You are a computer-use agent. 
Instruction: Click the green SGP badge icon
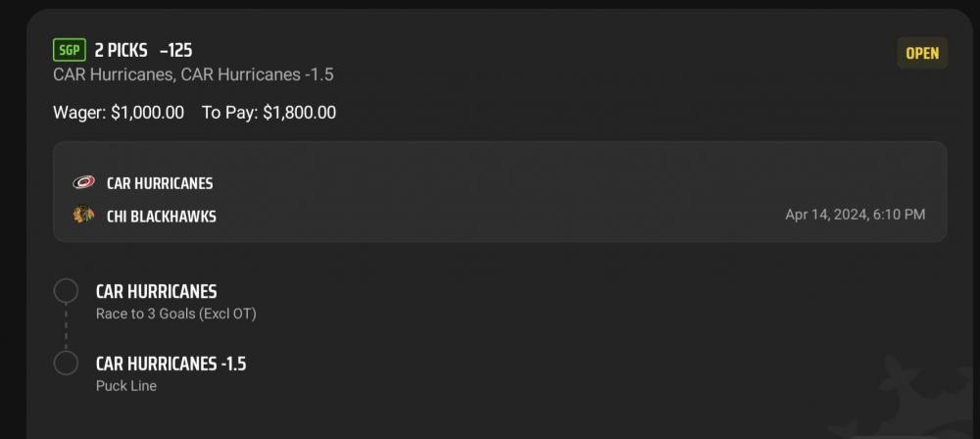pos(70,50)
